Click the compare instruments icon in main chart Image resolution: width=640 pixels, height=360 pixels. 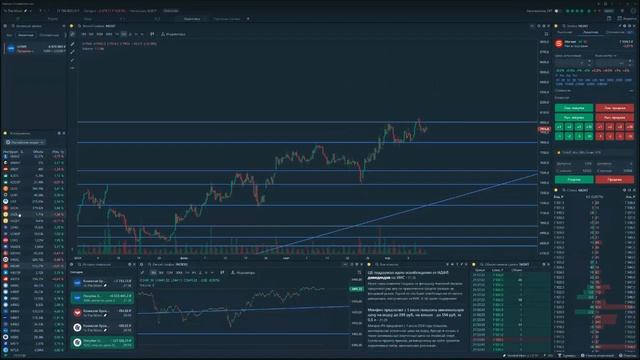[152, 34]
